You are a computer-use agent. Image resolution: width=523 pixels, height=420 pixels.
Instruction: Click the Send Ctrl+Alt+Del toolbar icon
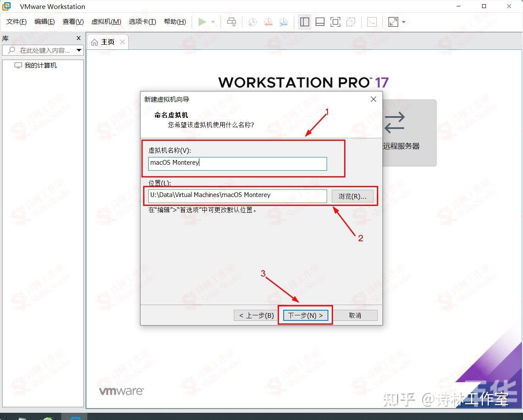[x=231, y=22]
